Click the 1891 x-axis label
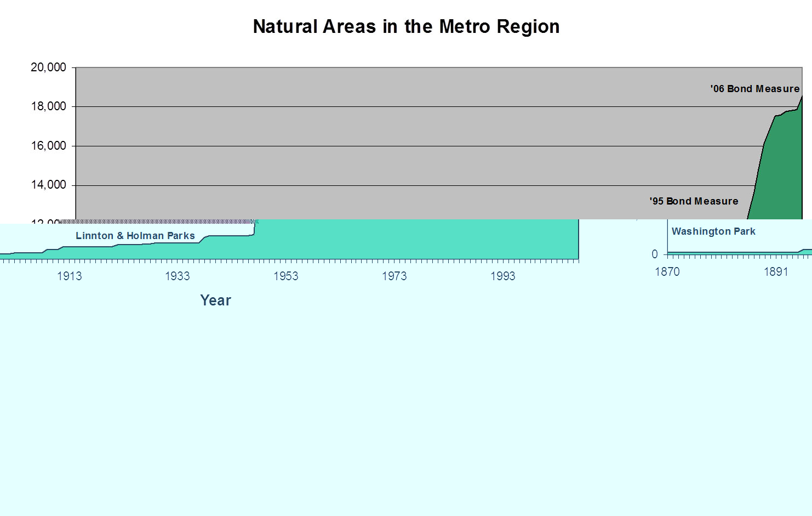Image resolution: width=812 pixels, height=516 pixels. coord(776,272)
